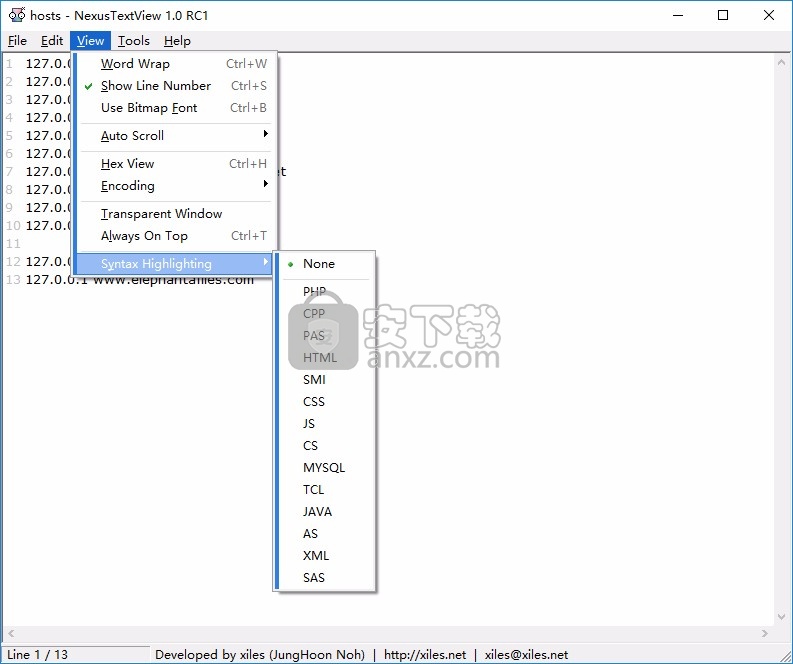Image resolution: width=793 pixels, height=664 pixels.
Task: Maximize the NexusTextView window
Action: pyautogui.click(x=723, y=15)
